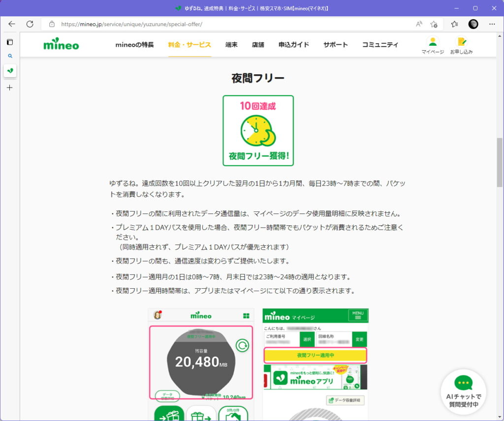The height and width of the screenshot is (421, 504).
Task: Click the 選択 button in マイページ screenshot
Action: click(x=307, y=339)
